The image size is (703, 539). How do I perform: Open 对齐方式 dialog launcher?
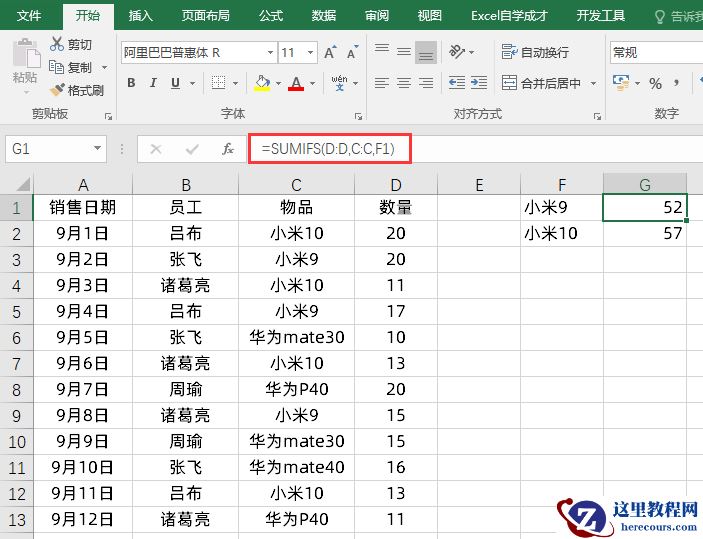pos(597,116)
